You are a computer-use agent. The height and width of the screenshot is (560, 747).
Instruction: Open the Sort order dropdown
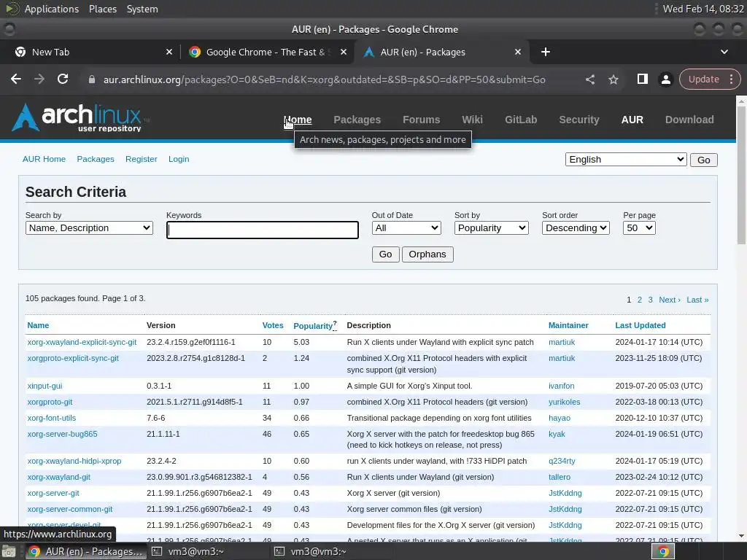[576, 228]
